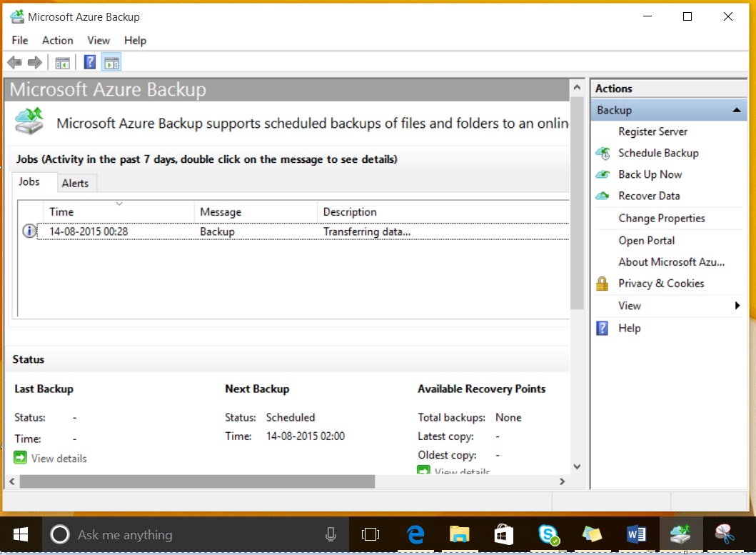Collapse the Backup section in Actions
The width and height of the screenshot is (756, 555).
point(736,110)
